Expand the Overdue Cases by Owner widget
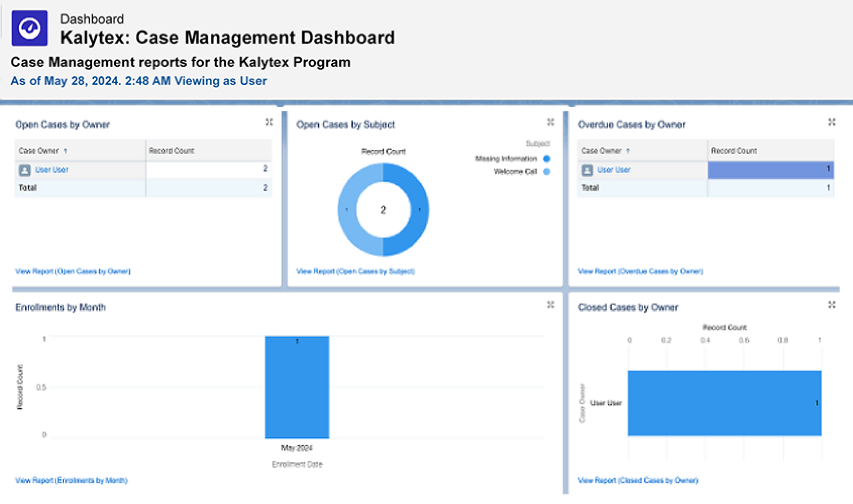The image size is (853, 504). pyautogui.click(x=831, y=122)
